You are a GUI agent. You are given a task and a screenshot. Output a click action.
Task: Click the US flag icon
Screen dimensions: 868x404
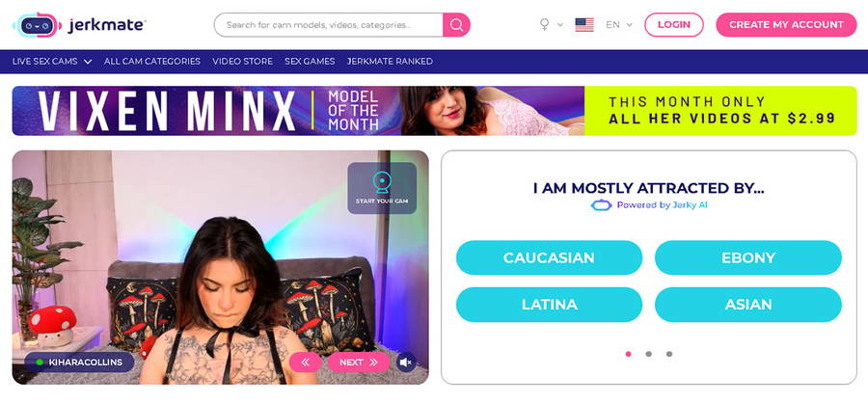pos(584,24)
